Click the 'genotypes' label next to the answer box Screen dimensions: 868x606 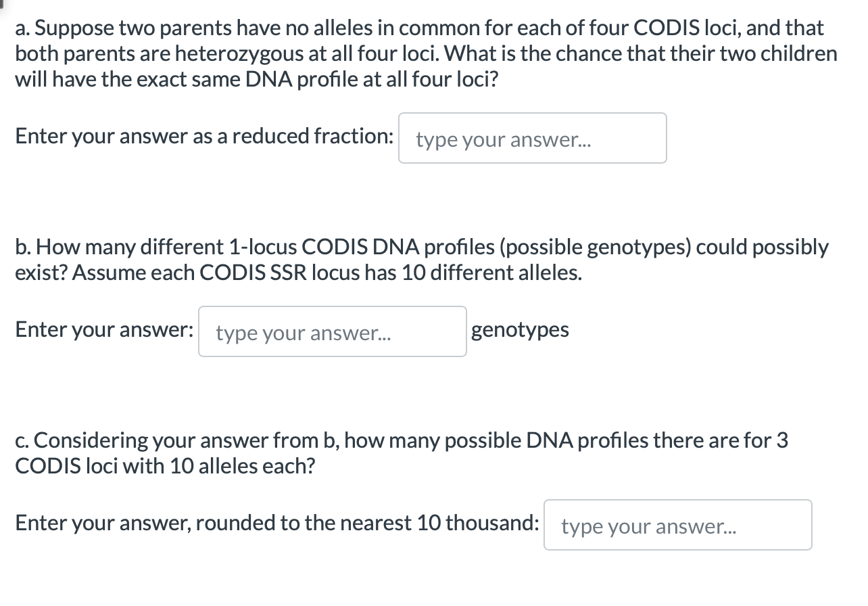pos(521,329)
